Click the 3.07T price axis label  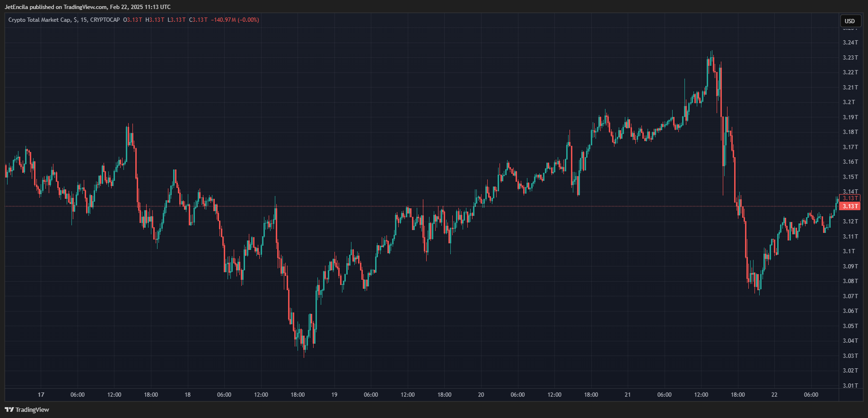[850, 296]
